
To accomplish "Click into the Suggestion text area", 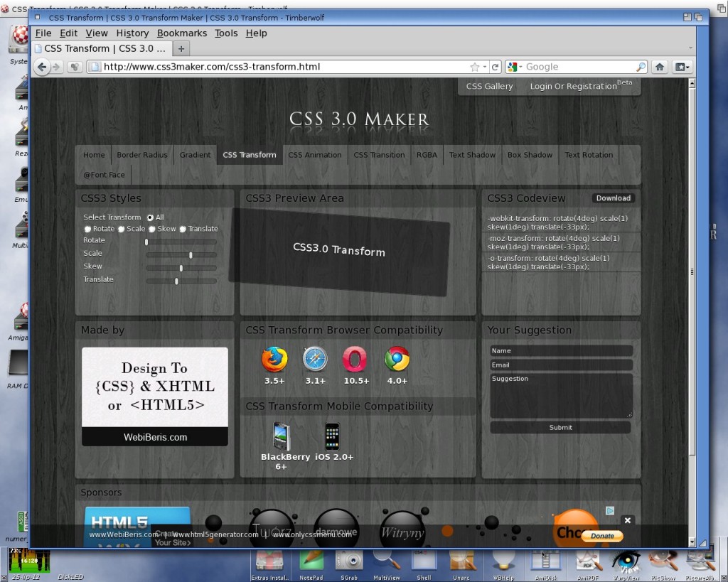I will click(x=562, y=396).
